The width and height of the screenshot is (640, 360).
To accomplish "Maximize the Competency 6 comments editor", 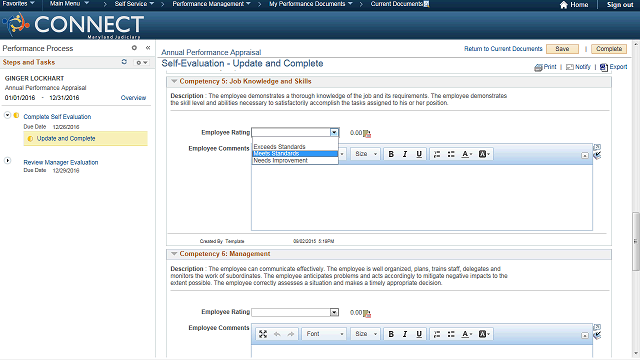I will pos(263,334).
